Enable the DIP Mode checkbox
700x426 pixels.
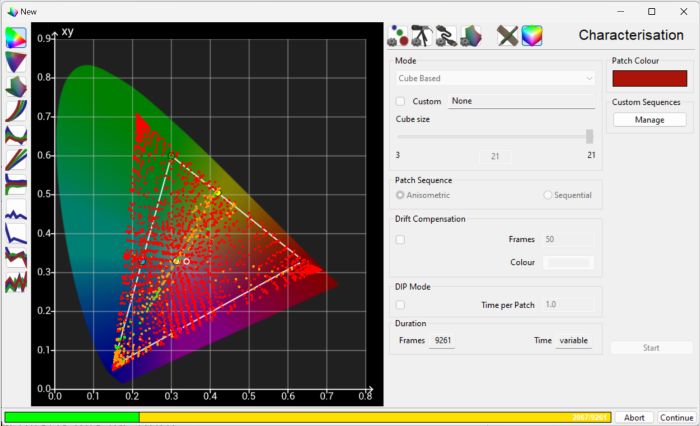point(400,305)
